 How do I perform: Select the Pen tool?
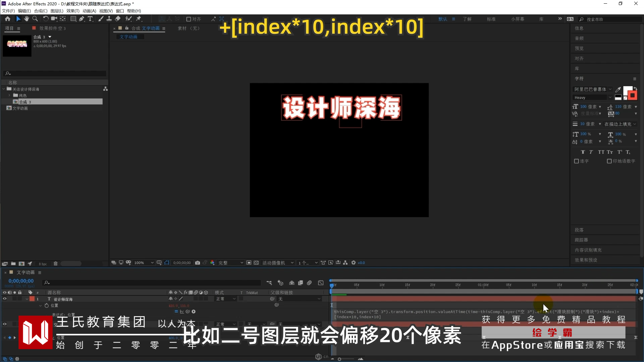point(82,19)
